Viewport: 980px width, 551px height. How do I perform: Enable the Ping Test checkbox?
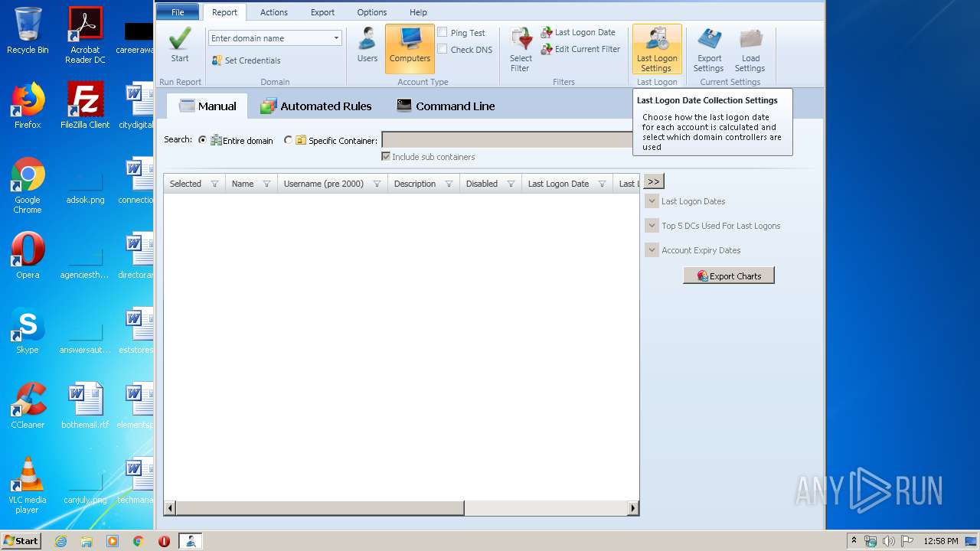443,32
